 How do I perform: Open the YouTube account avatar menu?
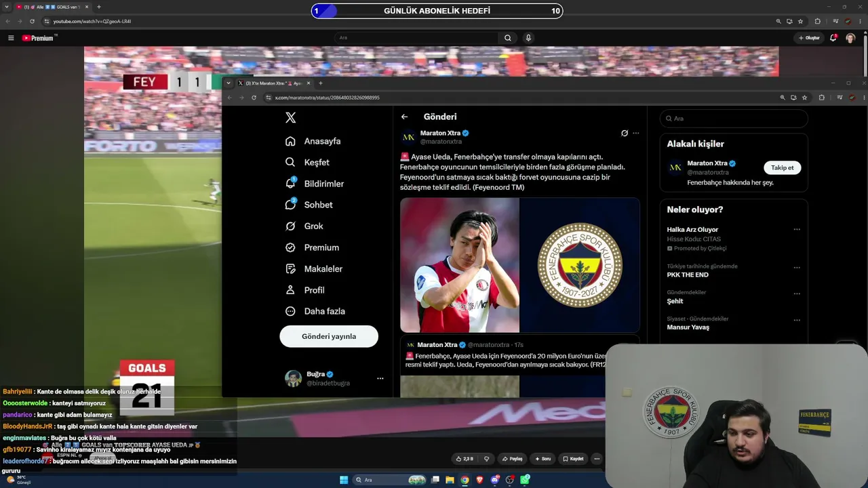pyautogui.click(x=850, y=38)
